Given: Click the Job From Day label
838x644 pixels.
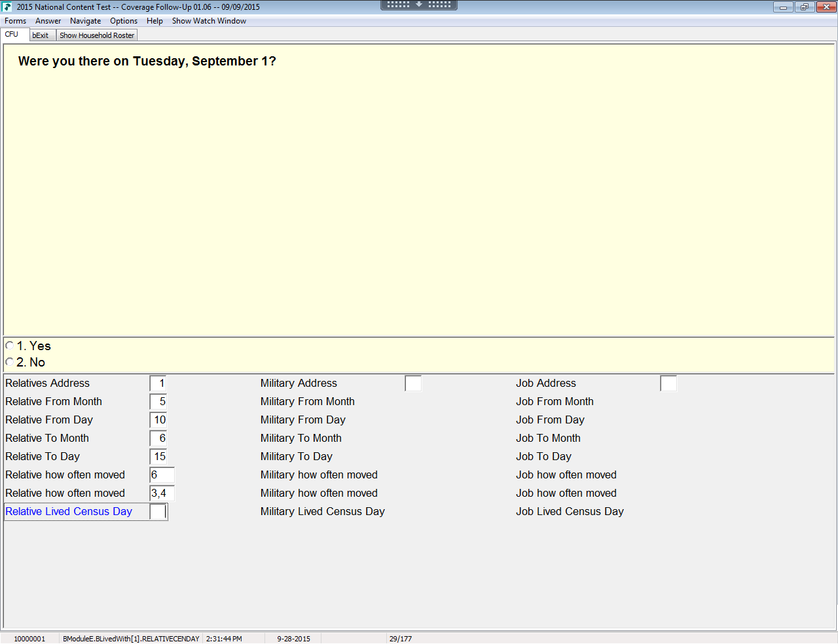Looking at the screenshot, I should coord(550,420).
